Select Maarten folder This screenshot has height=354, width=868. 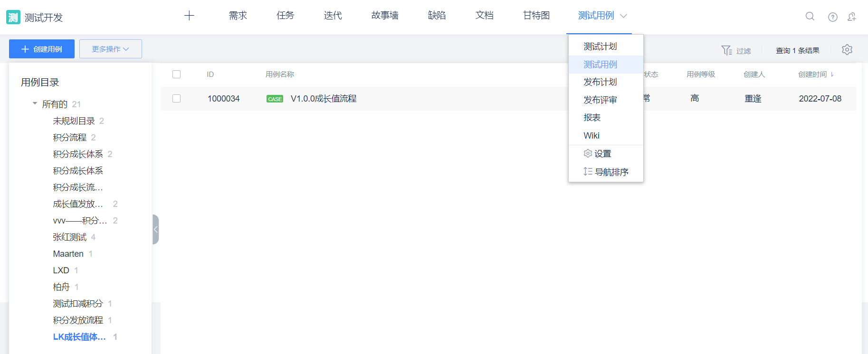pos(68,254)
